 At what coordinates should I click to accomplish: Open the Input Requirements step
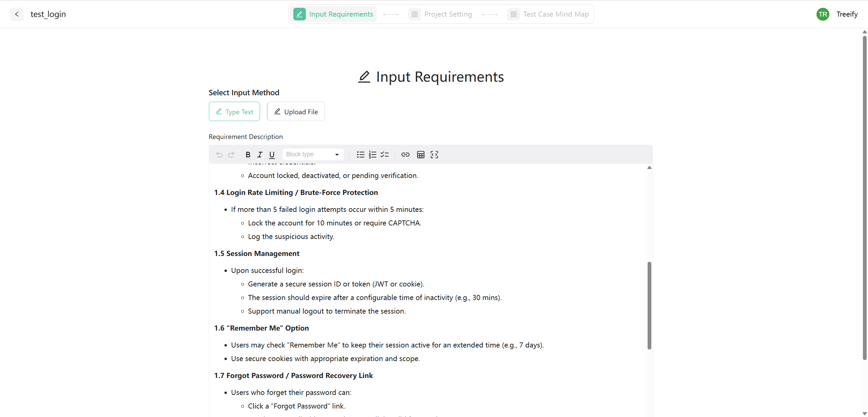333,14
